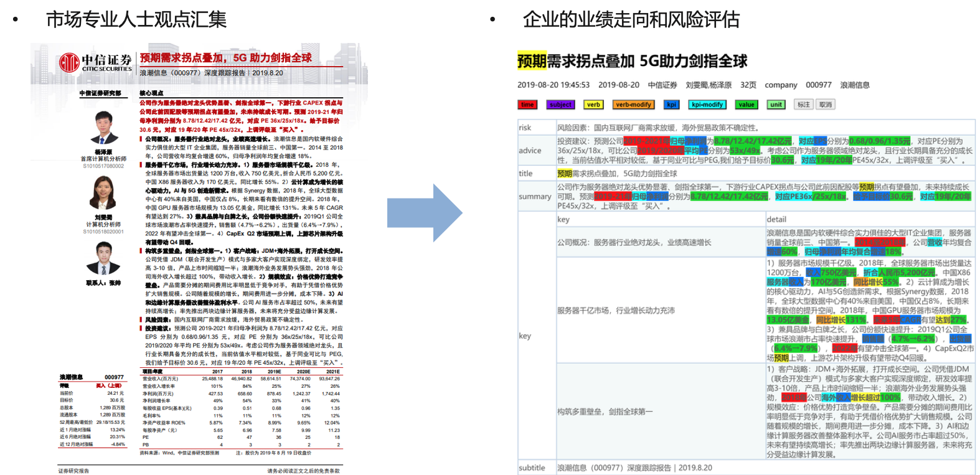
Task: Click the advice row label
Action: tap(530, 151)
